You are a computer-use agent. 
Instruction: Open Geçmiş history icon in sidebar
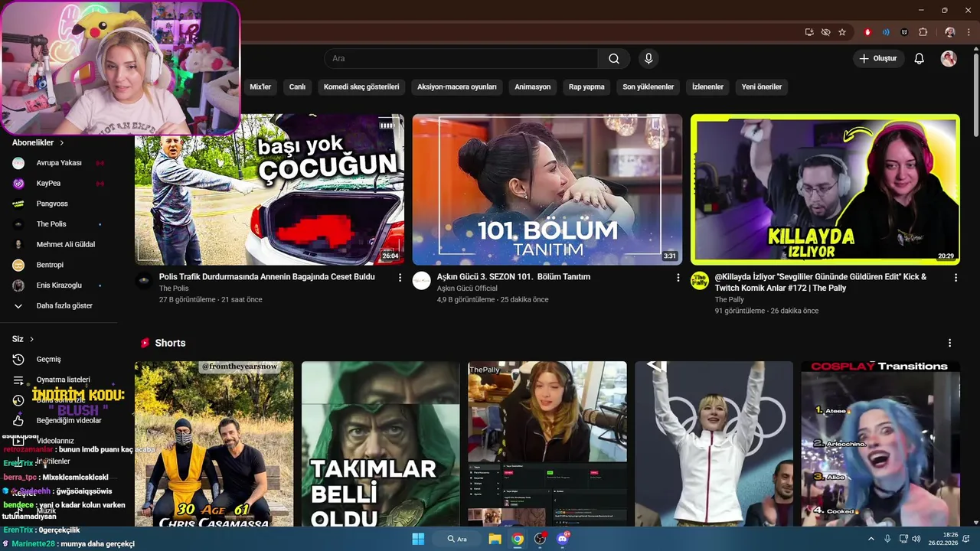click(18, 360)
